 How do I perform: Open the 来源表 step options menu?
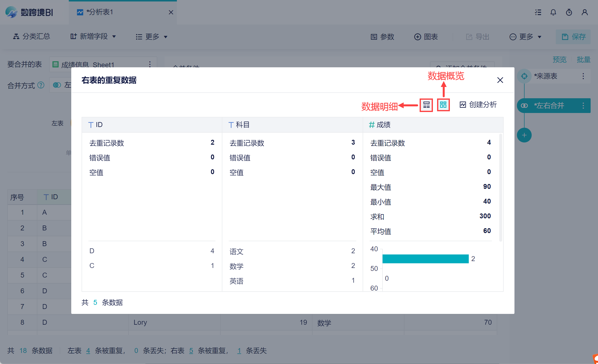(583, 76)
